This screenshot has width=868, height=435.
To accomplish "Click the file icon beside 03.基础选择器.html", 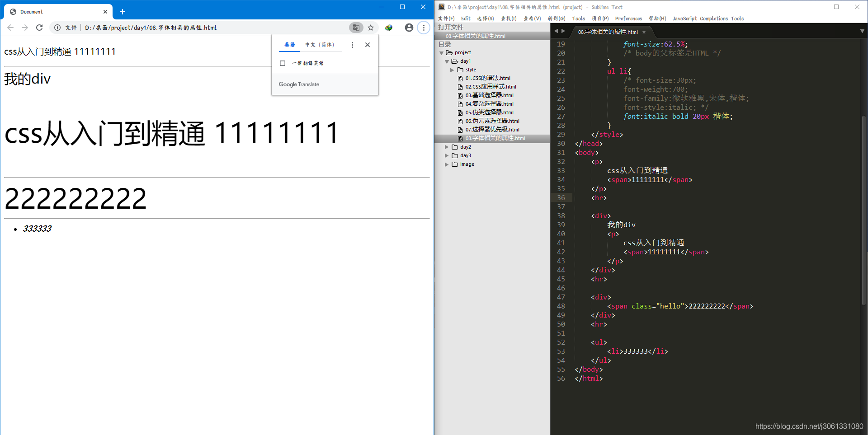I will [460, 95].
